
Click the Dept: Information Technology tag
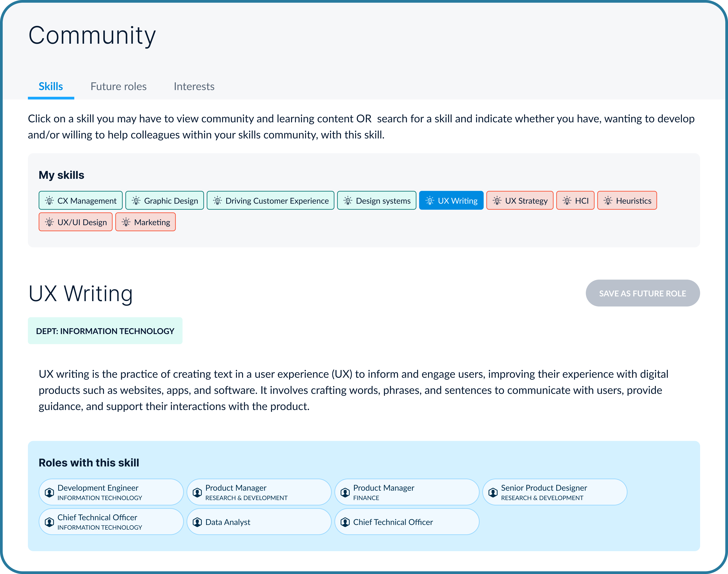[105, 331]
